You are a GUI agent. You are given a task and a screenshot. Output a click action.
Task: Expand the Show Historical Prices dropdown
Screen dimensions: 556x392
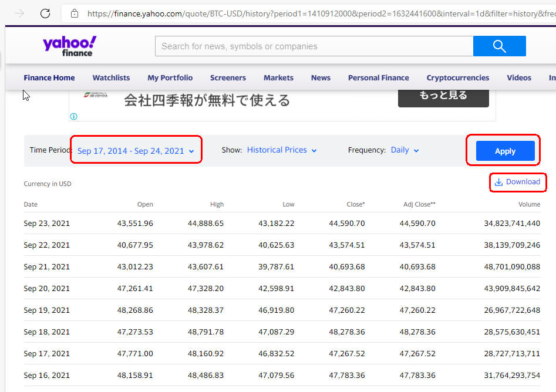point(282,150)
